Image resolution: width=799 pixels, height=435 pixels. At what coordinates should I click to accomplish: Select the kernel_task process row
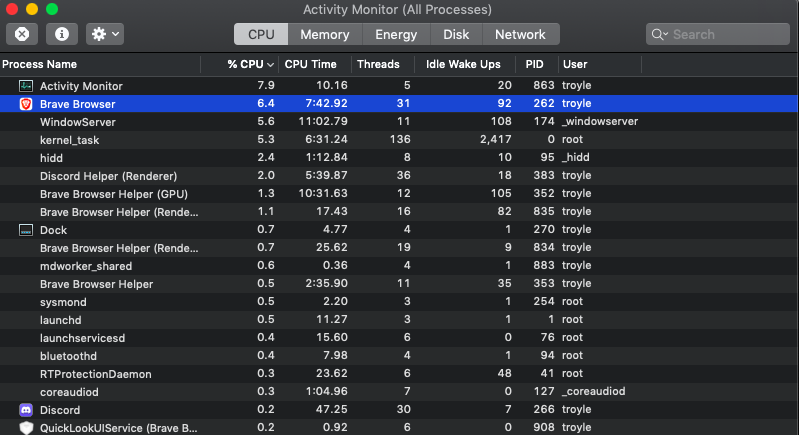point(399,140)
